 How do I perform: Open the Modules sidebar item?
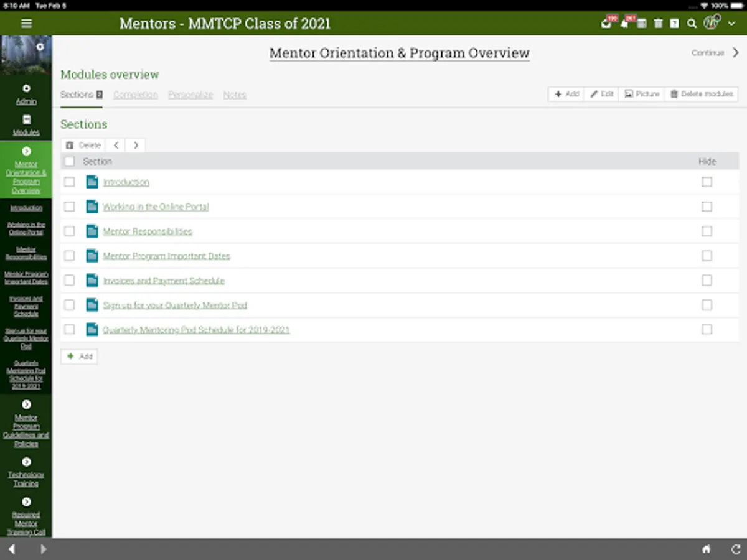pos(26,126)
